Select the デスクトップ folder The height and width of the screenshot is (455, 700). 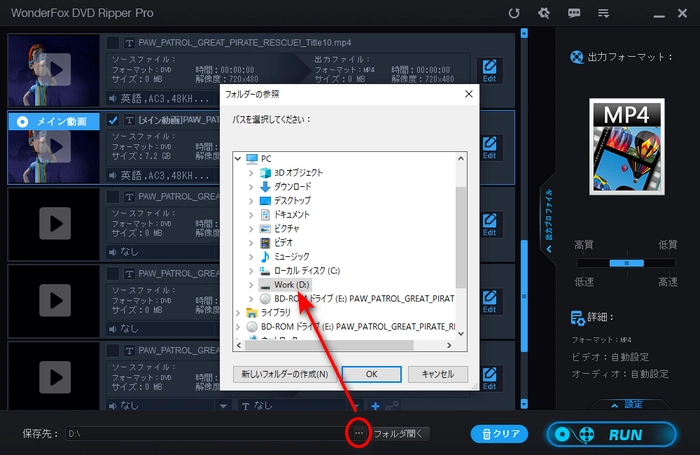(x=292, y=201)
